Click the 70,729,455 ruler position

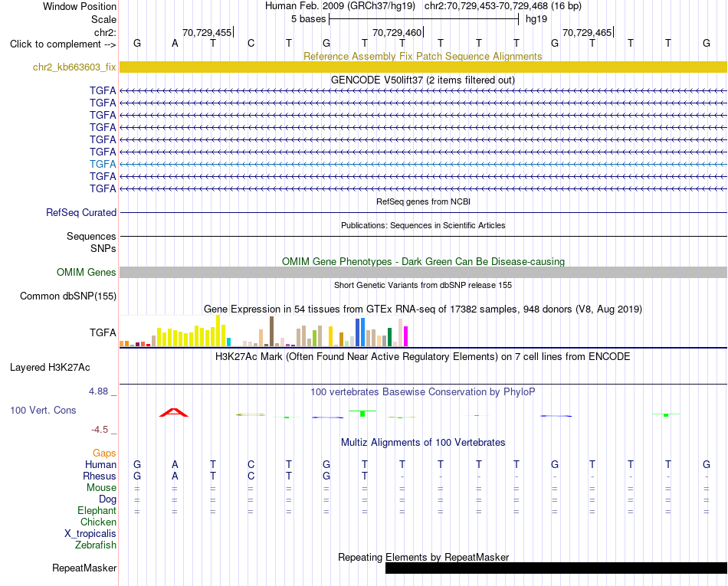(x=207, y=32)
